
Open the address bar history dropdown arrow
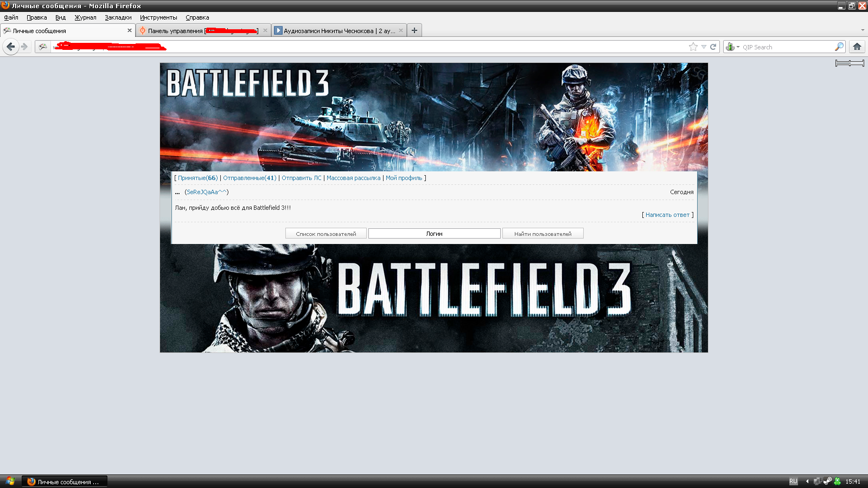(704, 47)
